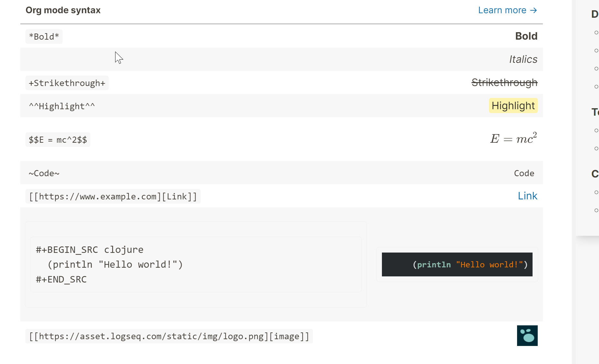Click the Logseq logo image thumbnail

[x=527, y=336]
